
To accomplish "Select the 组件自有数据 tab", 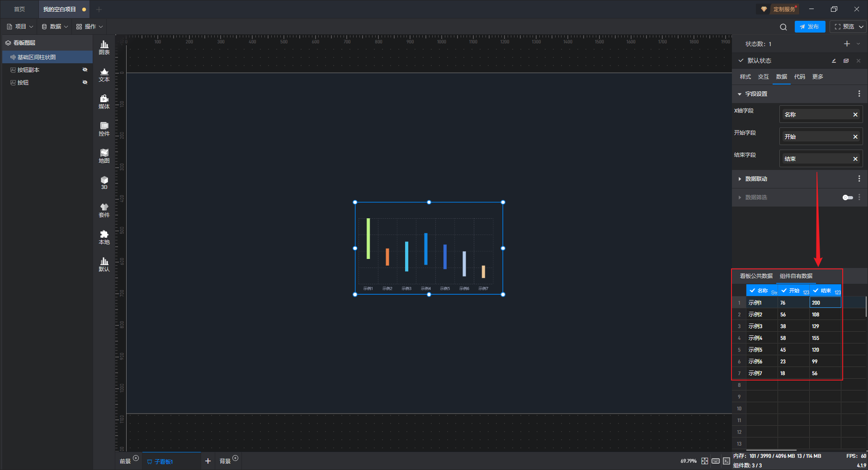I will [796, 276].
